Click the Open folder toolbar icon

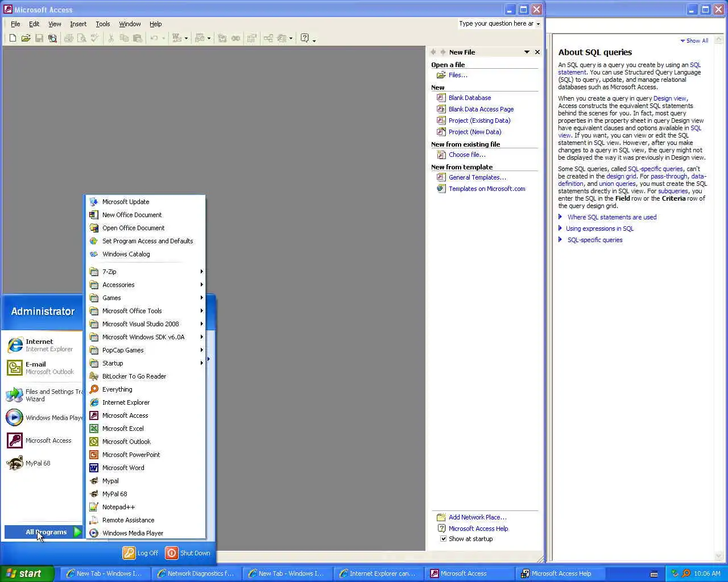click(26, 38)
